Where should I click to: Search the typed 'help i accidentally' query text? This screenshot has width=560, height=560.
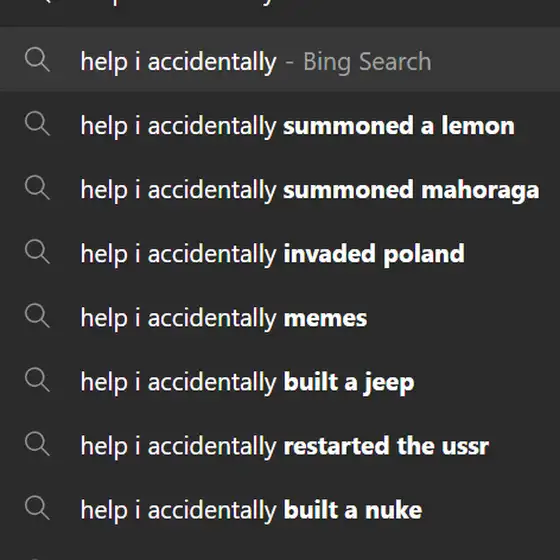(179, 62)
